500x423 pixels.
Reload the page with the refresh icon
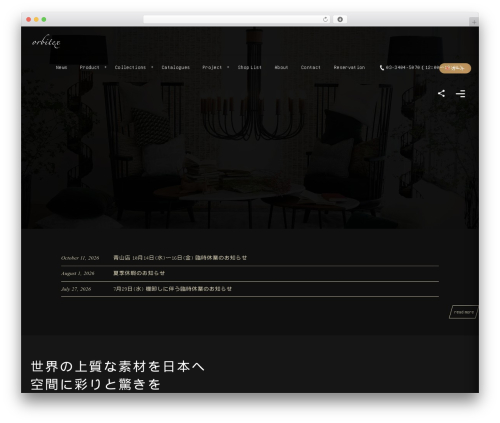point(325,20)
